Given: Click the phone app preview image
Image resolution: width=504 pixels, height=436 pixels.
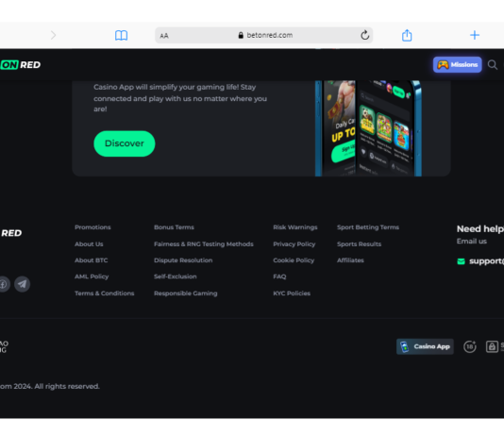Looking at the screenshot, I should pyautogui.click(x=368, y=128).
